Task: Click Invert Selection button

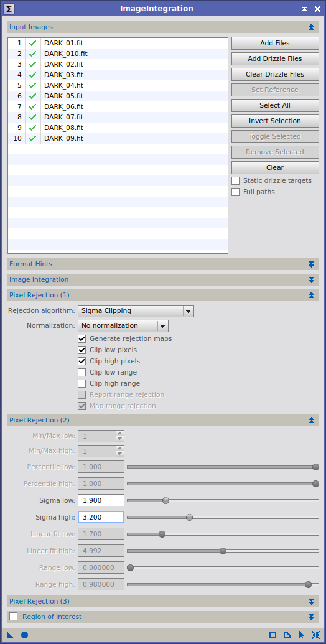Action: [x=275, y=121]
